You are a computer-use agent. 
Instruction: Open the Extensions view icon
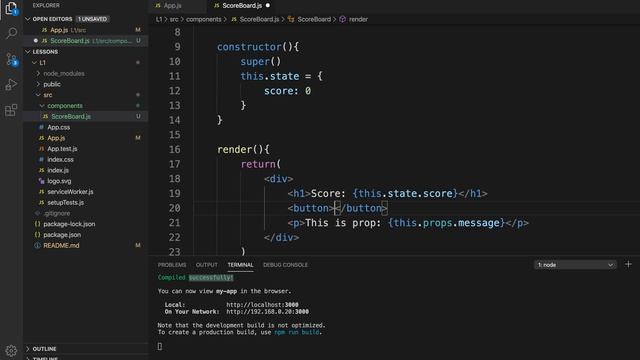(11, 110)
